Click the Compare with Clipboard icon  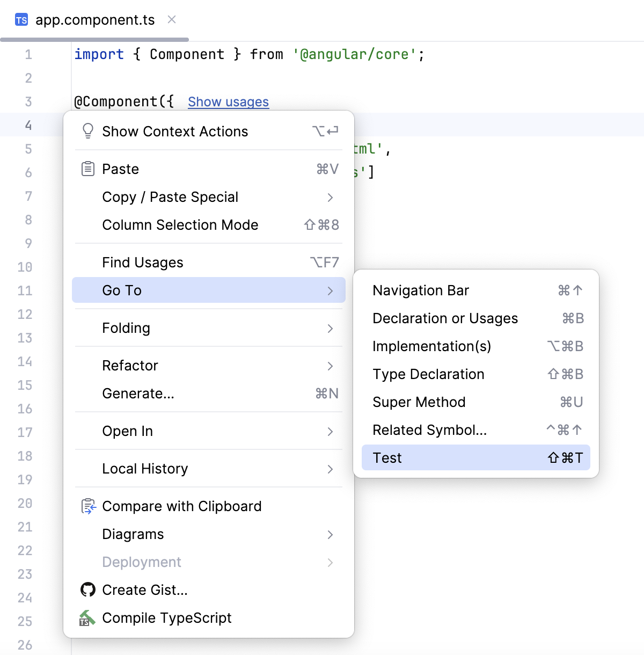87,506
